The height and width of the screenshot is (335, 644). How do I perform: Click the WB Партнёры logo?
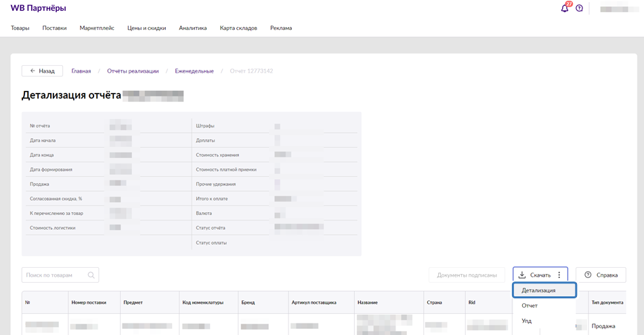[38, 8]
